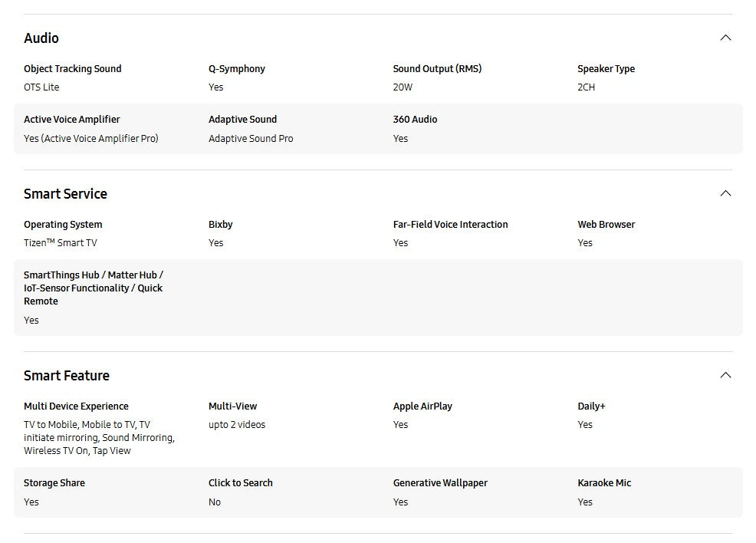Collapse the Smart Feature section chevron
This screenshot has height=543, width=756.
point(725,375)
